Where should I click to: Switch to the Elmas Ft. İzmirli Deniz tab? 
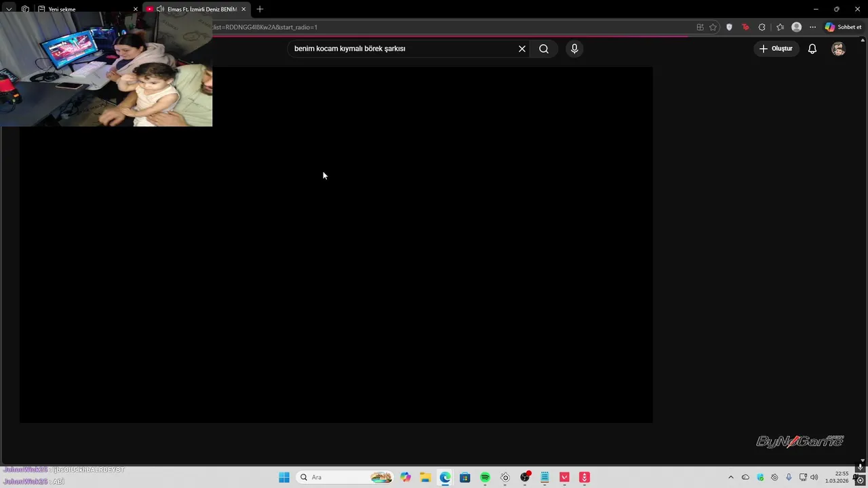tap(197, 9)
